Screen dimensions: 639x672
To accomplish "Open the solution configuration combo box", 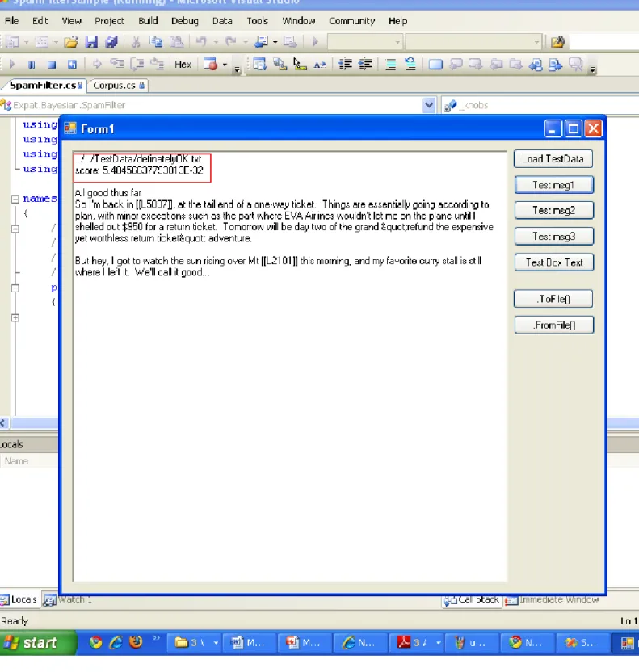I will coord(364,42).
